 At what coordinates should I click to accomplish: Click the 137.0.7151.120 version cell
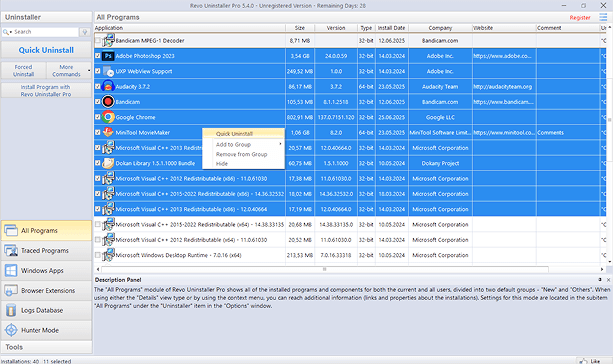click(336, 117)
